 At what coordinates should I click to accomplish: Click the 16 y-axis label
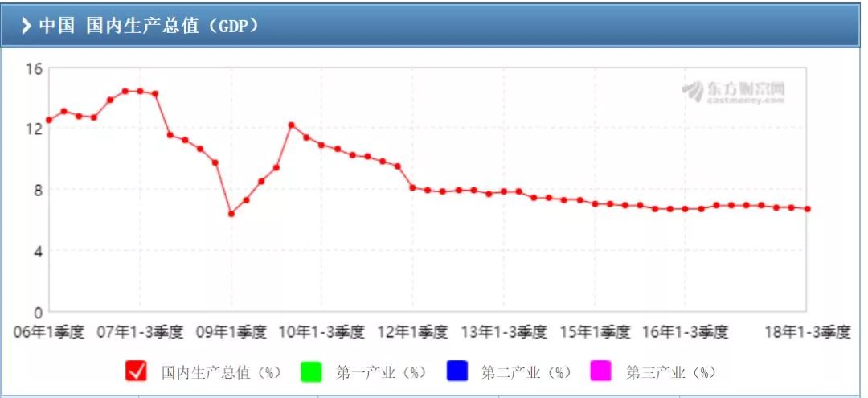(x=34, y=68)
